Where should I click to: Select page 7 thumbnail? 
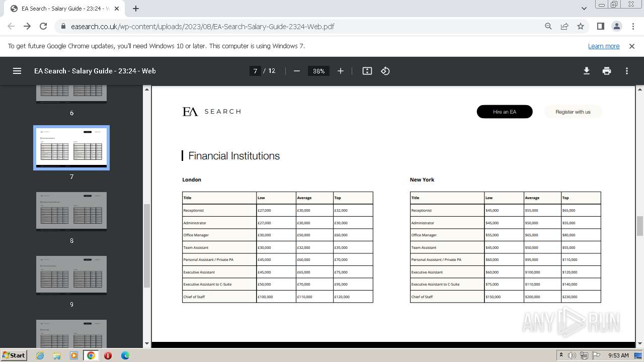point(71,148)
